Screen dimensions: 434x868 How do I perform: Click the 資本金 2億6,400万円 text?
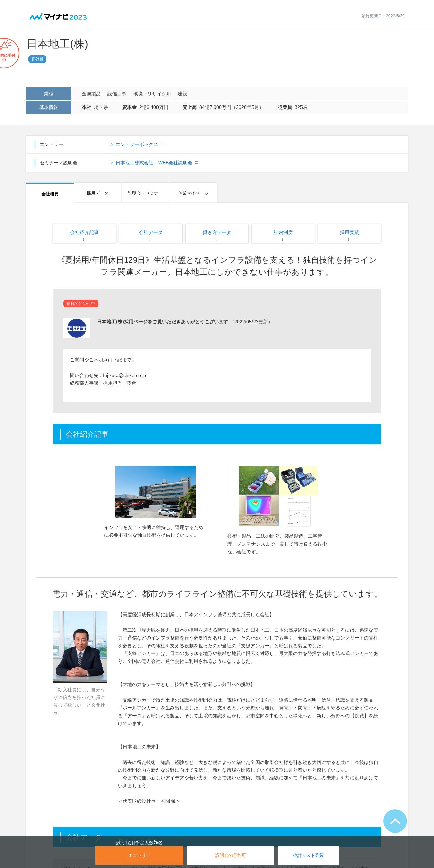click(x=145, y=107)
